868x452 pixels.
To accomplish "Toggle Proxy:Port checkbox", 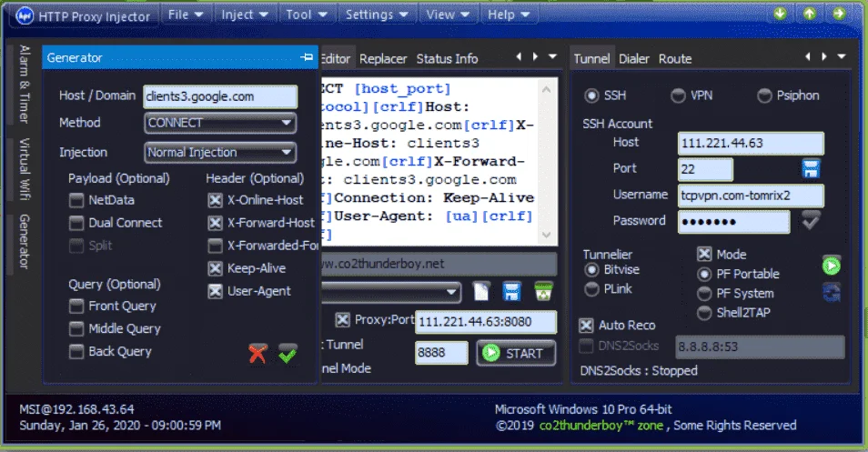I will (x=343, y=320).
